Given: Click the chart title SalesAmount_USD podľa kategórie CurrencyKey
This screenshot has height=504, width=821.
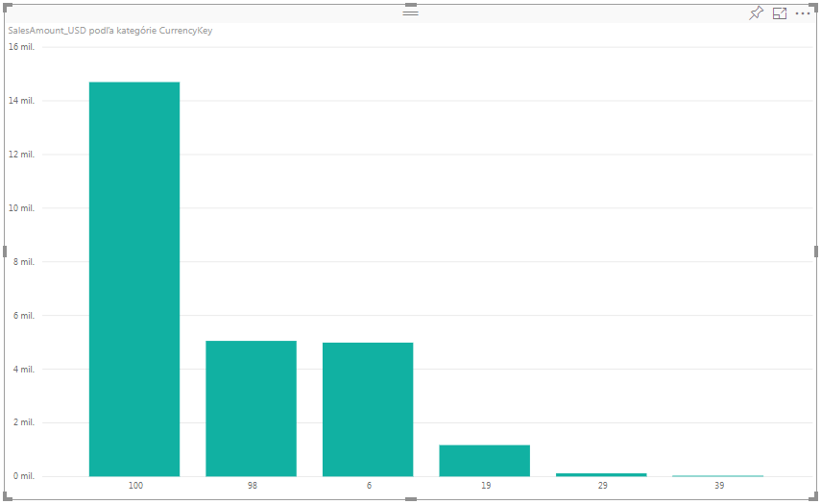Looking at the screenshot, I should click(x=110, y=31).
